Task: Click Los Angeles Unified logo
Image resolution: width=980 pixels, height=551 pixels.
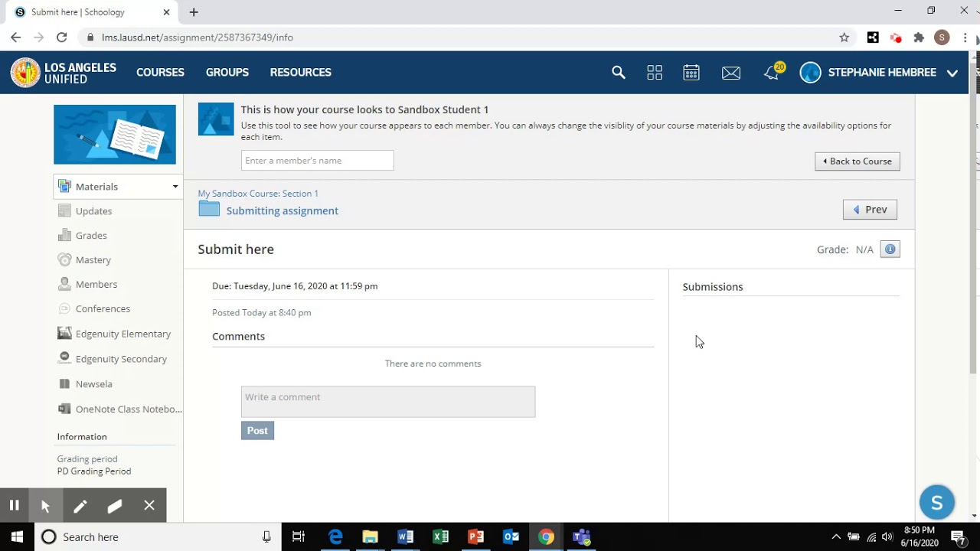Action: 64,73
